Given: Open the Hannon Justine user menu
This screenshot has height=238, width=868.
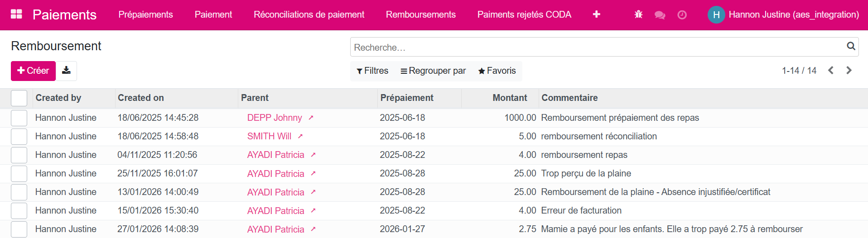Looking at the screenshot, I should (783, 14).
